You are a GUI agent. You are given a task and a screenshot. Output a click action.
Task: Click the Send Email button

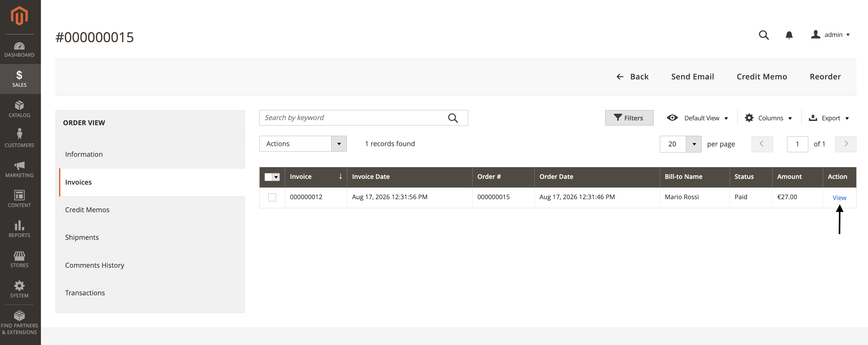pyautogui.click(x=692, y=77)
